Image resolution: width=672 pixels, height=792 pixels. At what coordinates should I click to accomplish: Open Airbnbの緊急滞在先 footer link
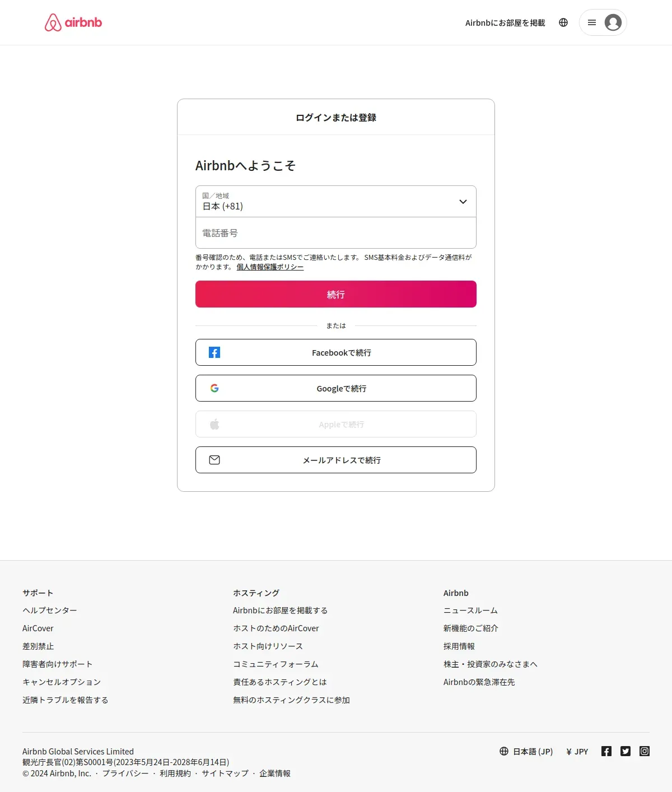479,682
